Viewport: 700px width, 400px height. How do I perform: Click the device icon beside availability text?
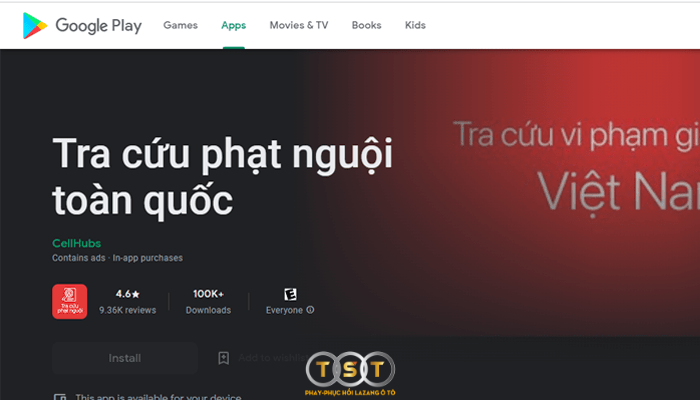59,396
